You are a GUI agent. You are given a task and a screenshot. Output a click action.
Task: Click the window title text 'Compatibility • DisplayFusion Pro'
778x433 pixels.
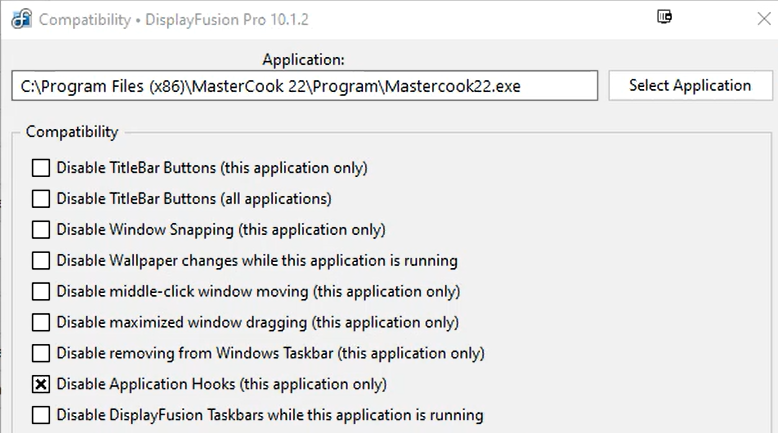[153, 20]
